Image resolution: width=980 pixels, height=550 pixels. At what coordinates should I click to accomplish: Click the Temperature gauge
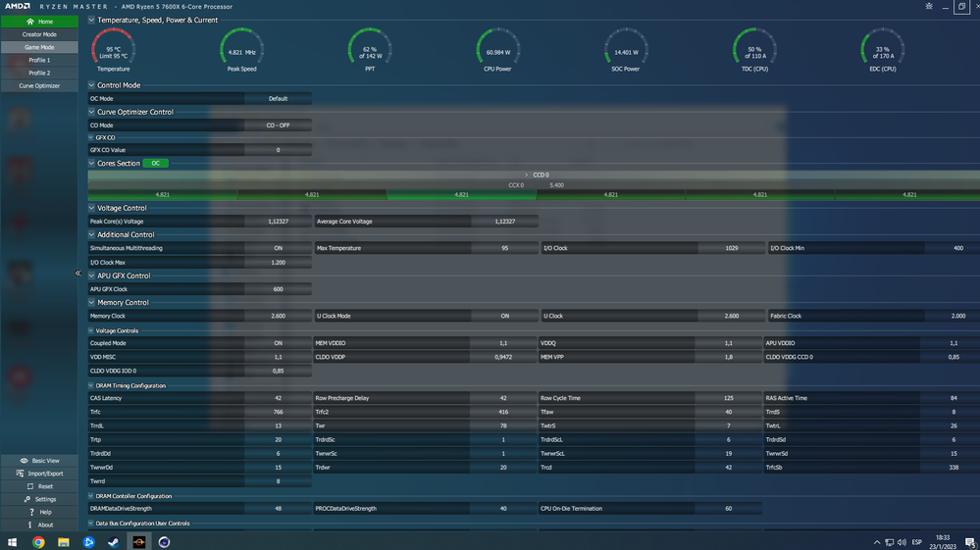click(x=113, y=49)
